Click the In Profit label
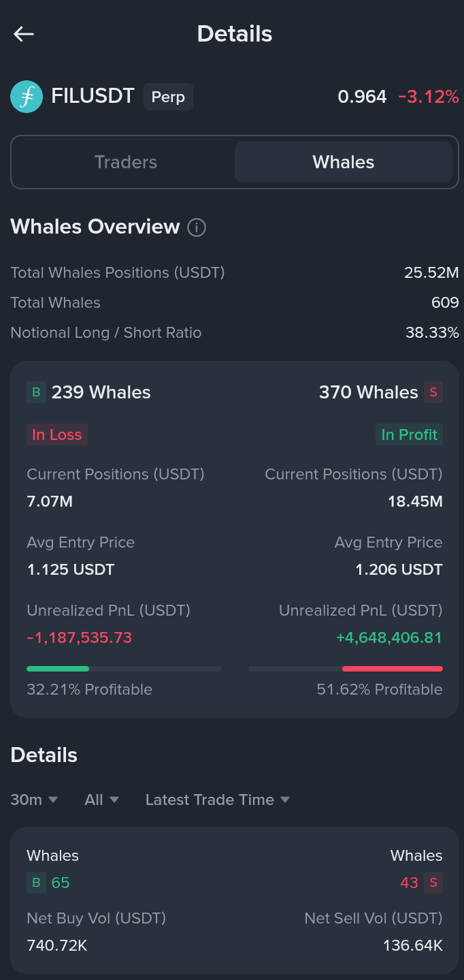Image resolution: width=464 pixels, height=980 pixels. [409, 434]
